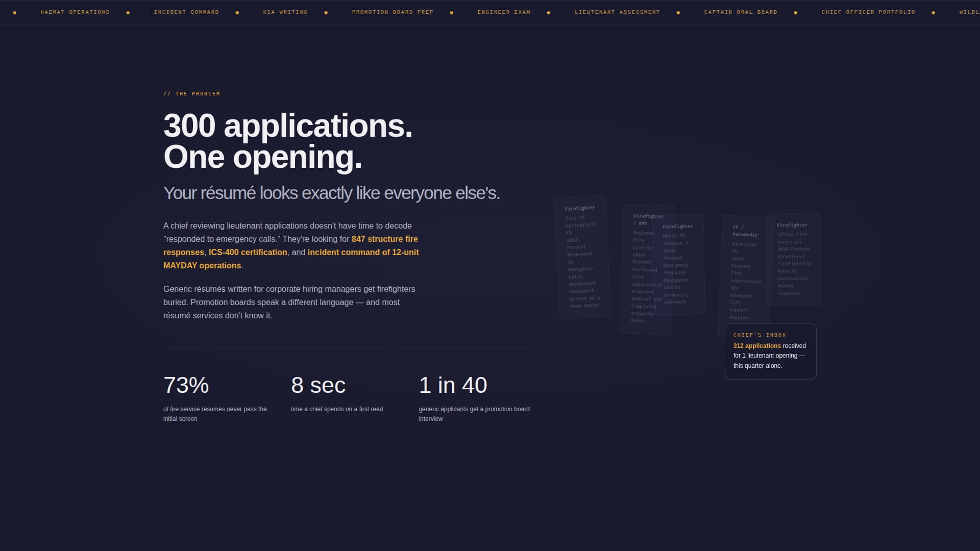
Task: Select PROMOTION BOARD PREP in the ticker
Action: click(x=393, y=12)
